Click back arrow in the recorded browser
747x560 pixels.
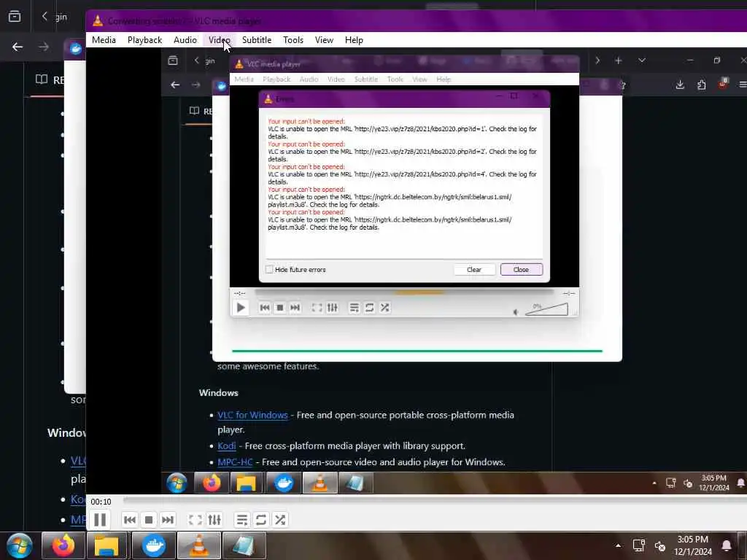point(175,85)
